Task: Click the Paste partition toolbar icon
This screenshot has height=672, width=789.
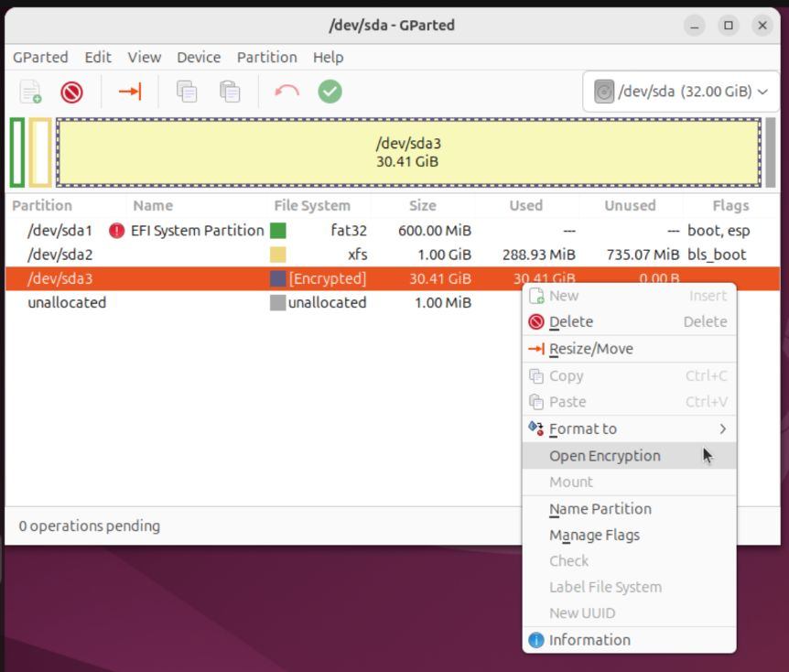Action: 230,92
